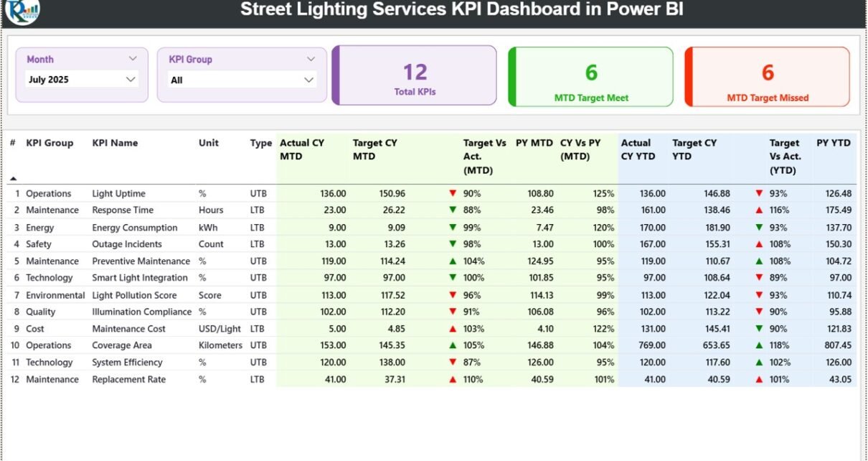Open the July 2025 month dropdown
This screenshot has width=868, height=461.
coord(131,80)
